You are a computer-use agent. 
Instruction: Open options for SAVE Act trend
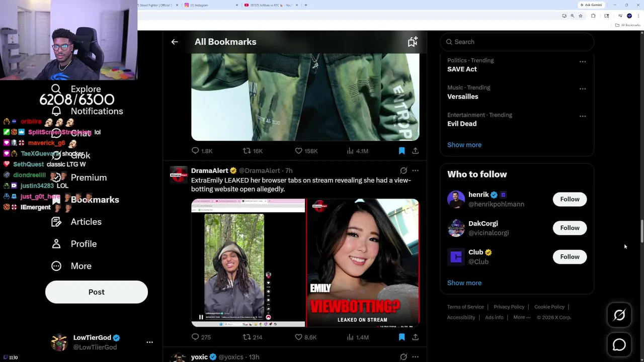tap(583, 62)
